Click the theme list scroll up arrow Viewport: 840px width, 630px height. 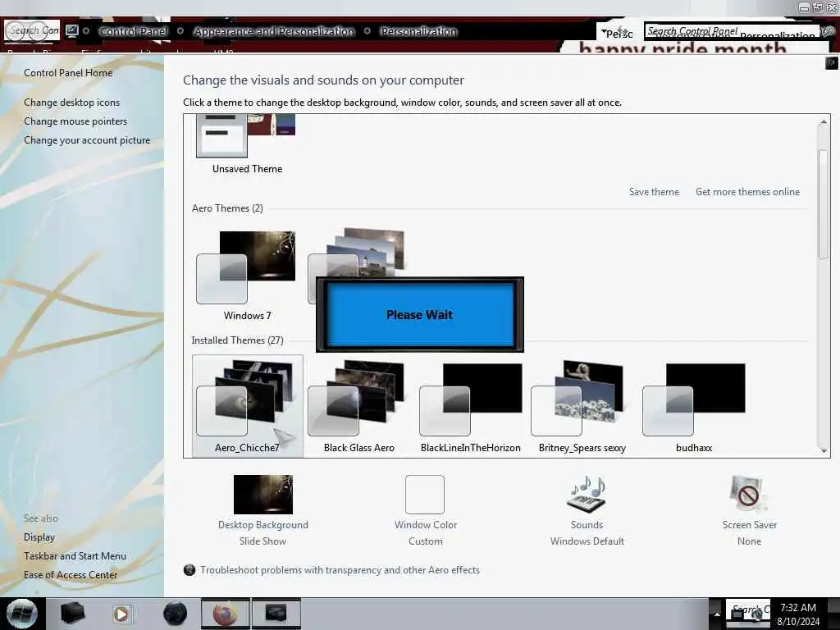[x=824, y=122]
